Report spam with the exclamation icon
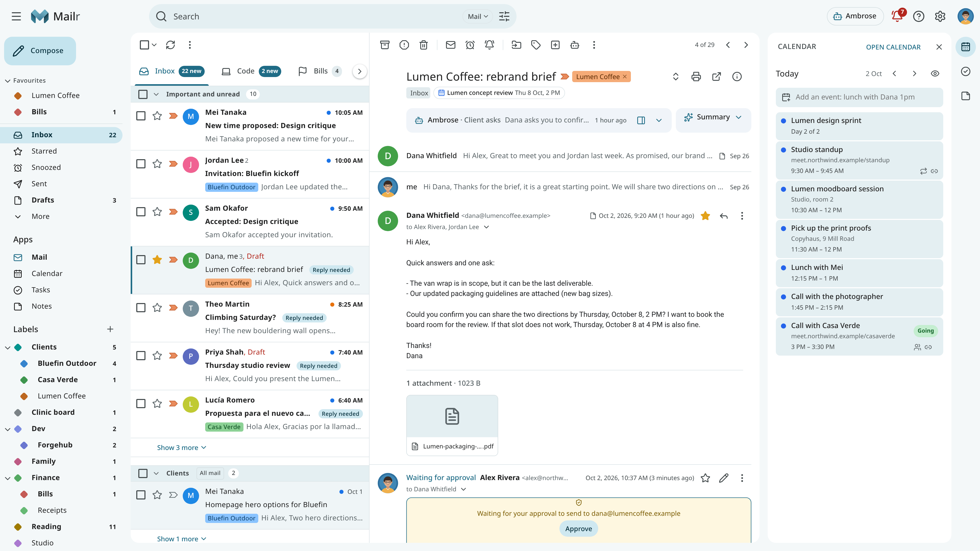Image resolution: width=980 pixels, height=551 pixels. (x=404, y=45)
